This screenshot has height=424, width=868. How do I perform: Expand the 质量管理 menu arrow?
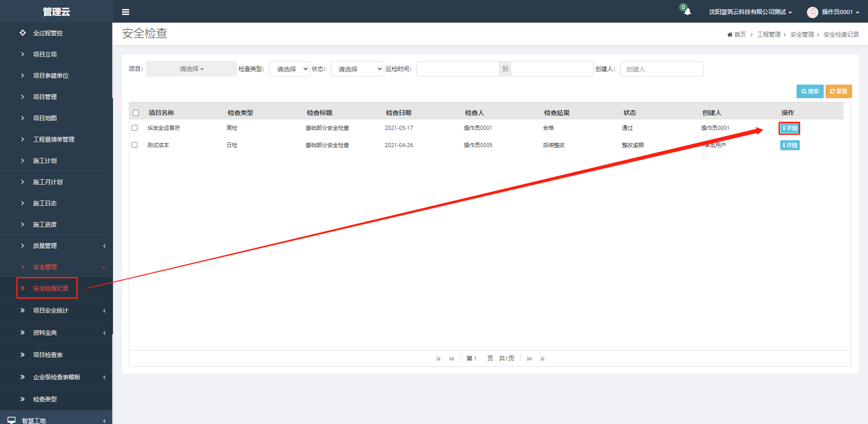[x=104, y=246]
